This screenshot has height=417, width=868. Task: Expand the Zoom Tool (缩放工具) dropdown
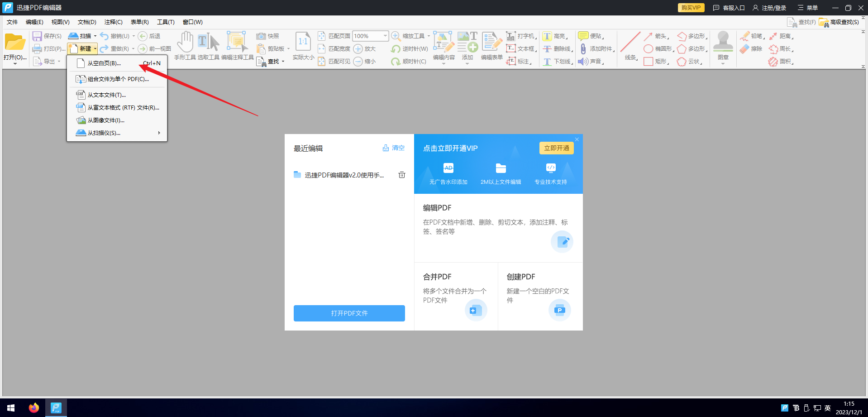[x=429, y=36]
